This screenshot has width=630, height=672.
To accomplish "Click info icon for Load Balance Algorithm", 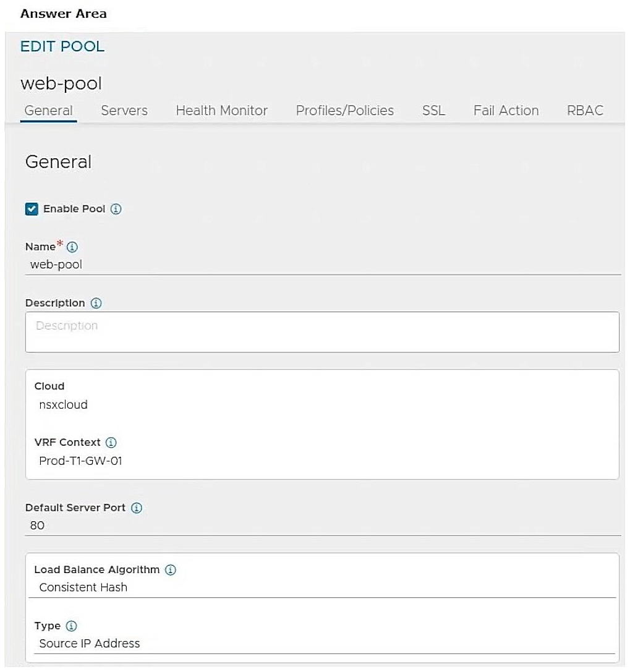I will coord(171,570).
